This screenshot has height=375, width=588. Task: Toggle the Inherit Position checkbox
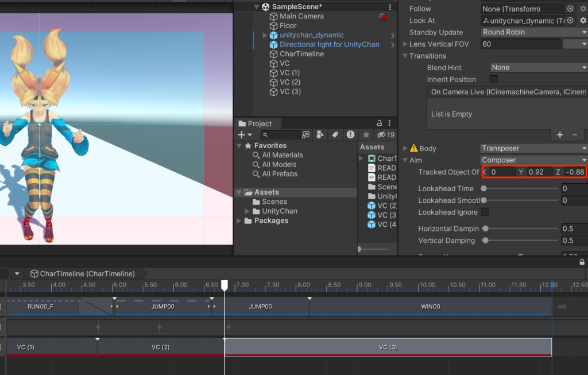click(x=494, y=79)
